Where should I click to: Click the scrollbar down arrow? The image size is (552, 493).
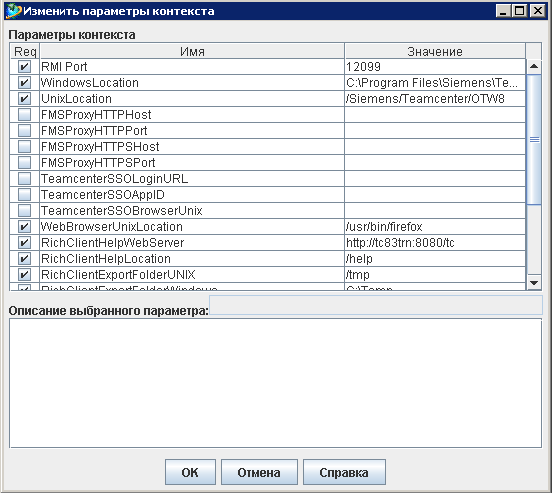point(534,283)
